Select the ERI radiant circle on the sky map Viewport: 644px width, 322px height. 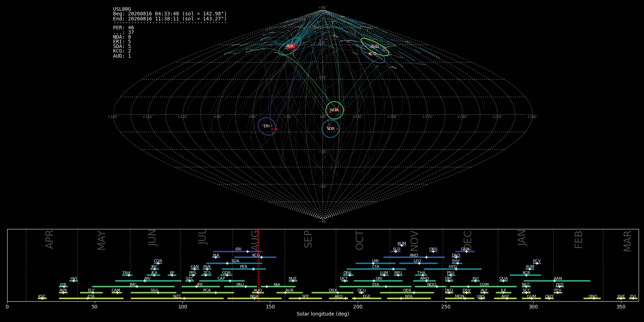coord(267,126)
